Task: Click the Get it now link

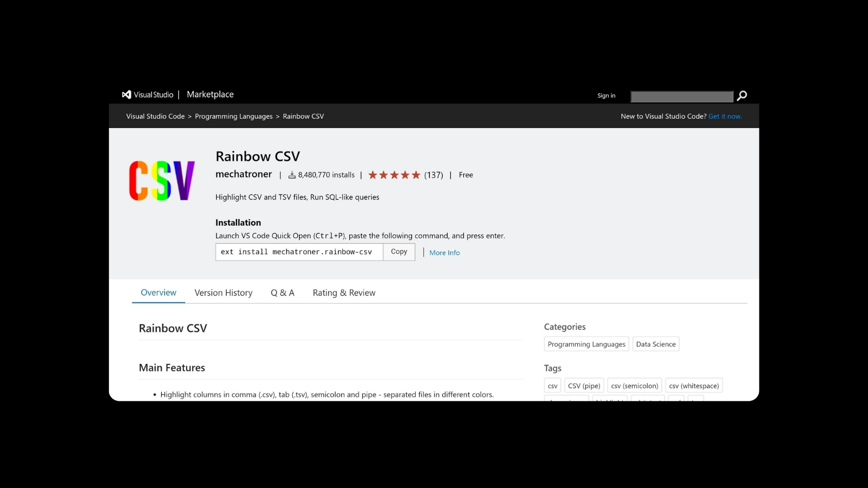Action: click(725, 116)
